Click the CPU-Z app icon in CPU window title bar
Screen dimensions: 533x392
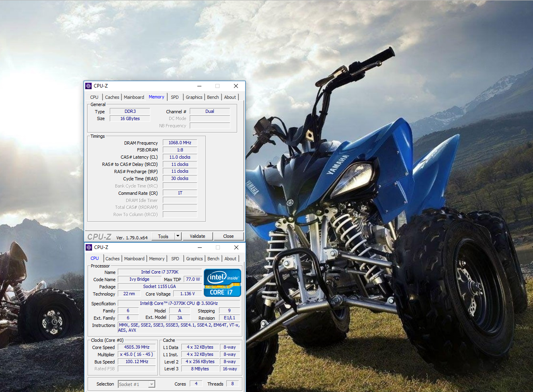click(x=89, y=247)
